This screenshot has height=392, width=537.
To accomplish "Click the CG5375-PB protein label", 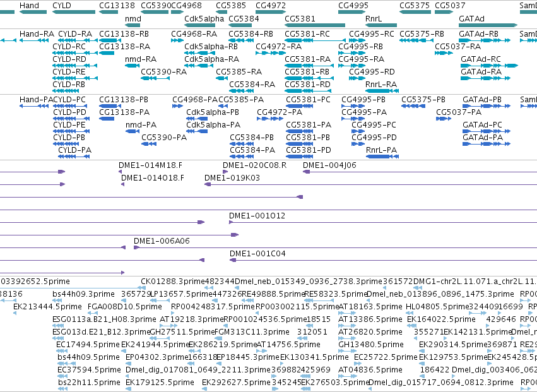I will coord(423,100).
